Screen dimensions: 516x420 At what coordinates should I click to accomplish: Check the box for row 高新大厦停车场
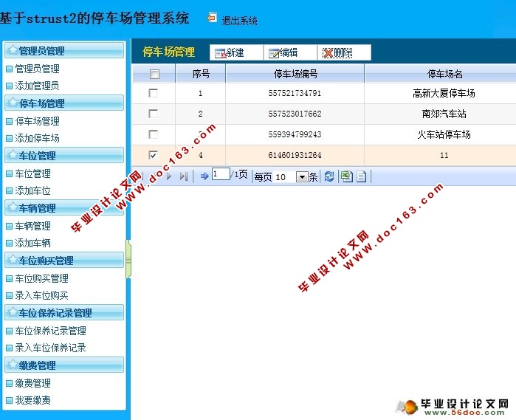153,93
